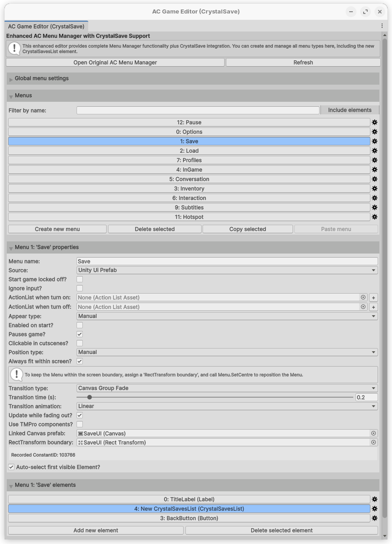Toggle Auto-select first visible Element checkbox

(11, 467)
